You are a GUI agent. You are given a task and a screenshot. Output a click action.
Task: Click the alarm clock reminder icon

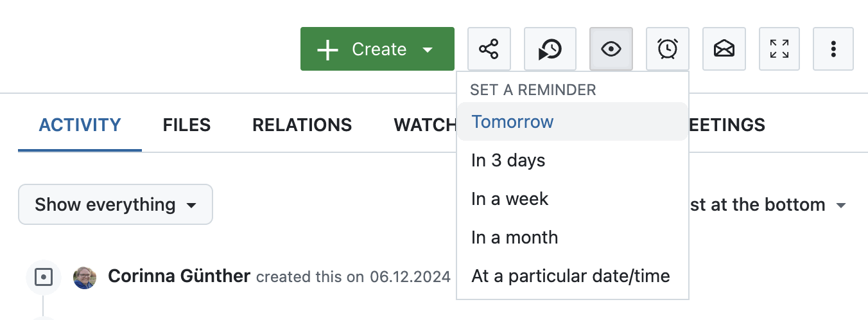click(667, 49)
